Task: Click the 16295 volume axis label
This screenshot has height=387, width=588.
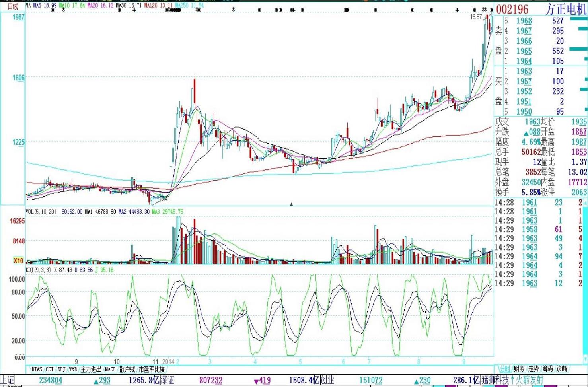Action: click(17, 221)
